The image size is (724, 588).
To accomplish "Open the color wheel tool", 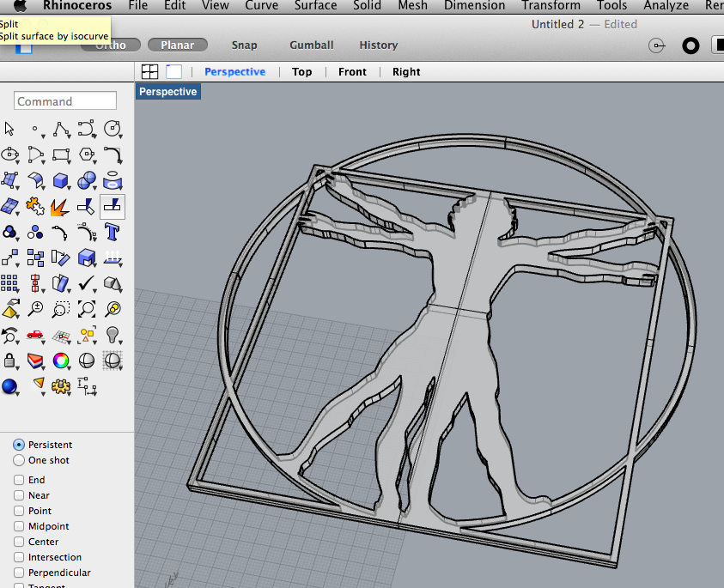I will (61, 361).
